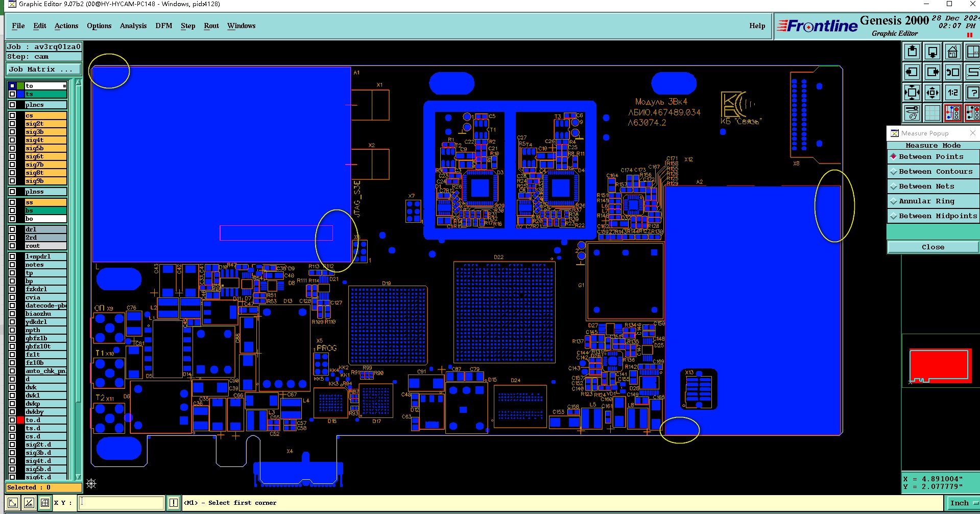Viewport: 980px width, 514px height.
Task: Toggle the checkbox for layer drl
Action: click(x=12, y=229)
